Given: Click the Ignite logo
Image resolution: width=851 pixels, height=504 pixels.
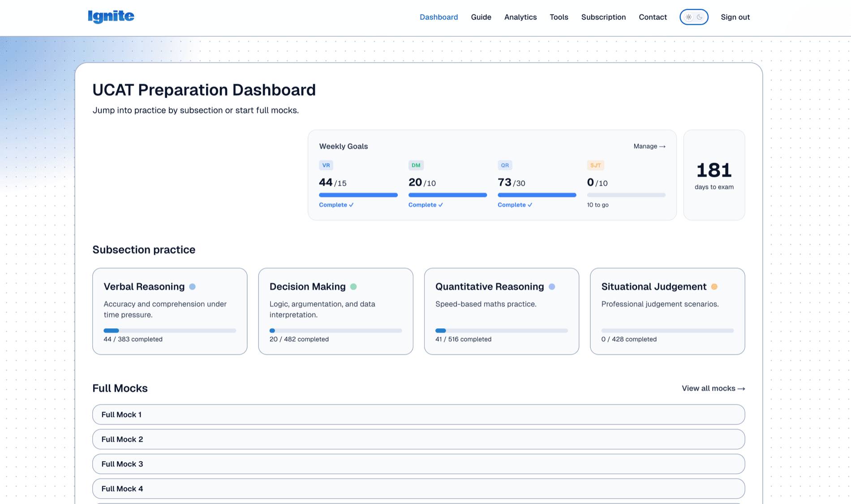Looking at the screenshot, I should coord(111,17).
